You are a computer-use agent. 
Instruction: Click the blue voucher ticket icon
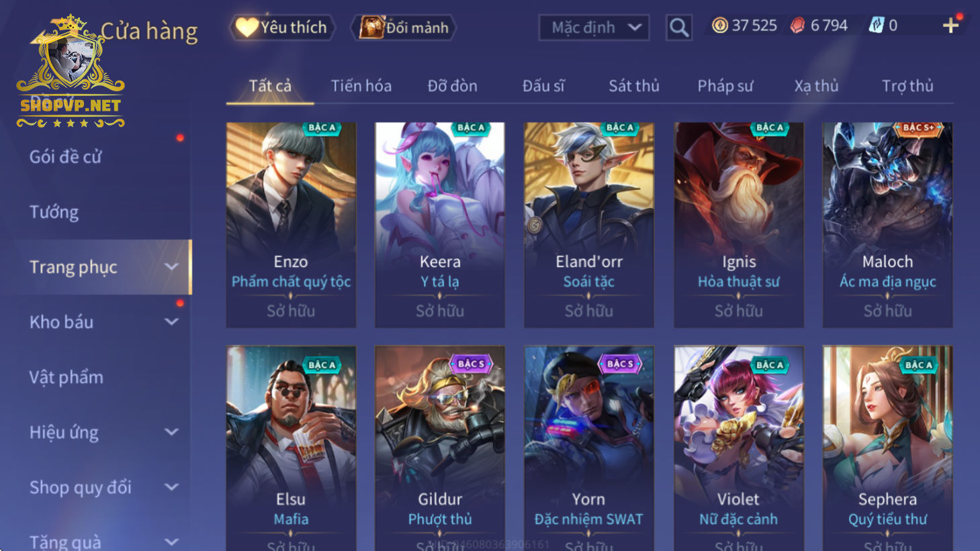click(876, 26)
